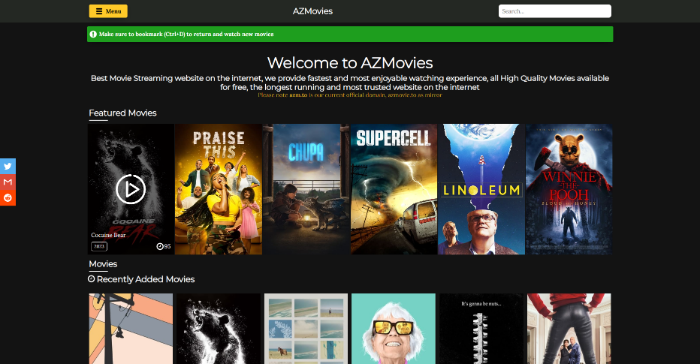Open the recently added black bear poster
This screenshot has height=364, width=700.
(218, 329)
